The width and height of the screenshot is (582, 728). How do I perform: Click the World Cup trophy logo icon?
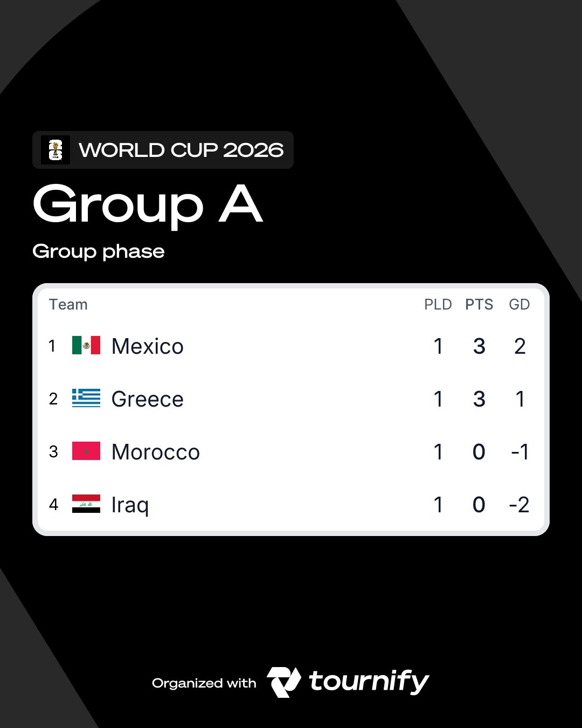(56, 150)
